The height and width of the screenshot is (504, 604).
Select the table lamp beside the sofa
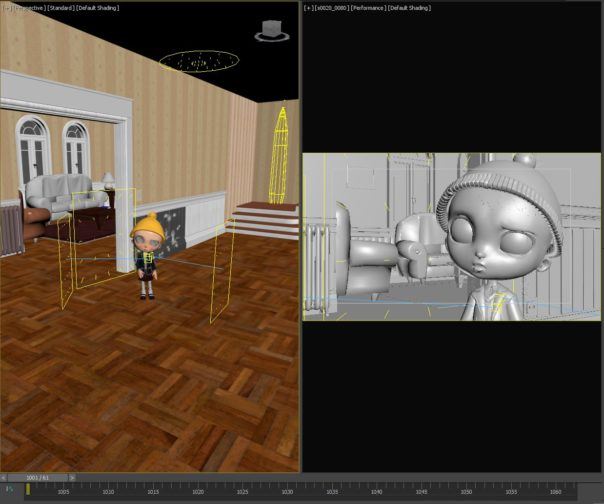(x=107, y=181)
